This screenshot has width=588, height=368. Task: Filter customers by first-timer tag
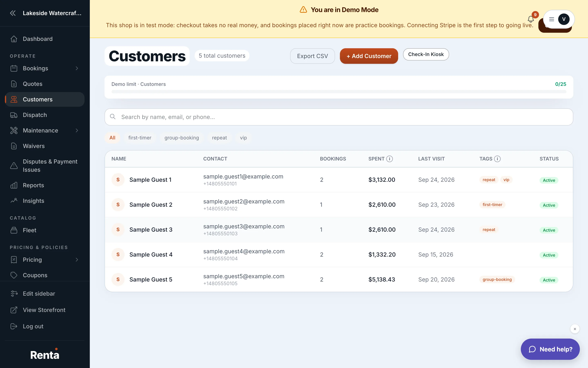tap(140, 138)
